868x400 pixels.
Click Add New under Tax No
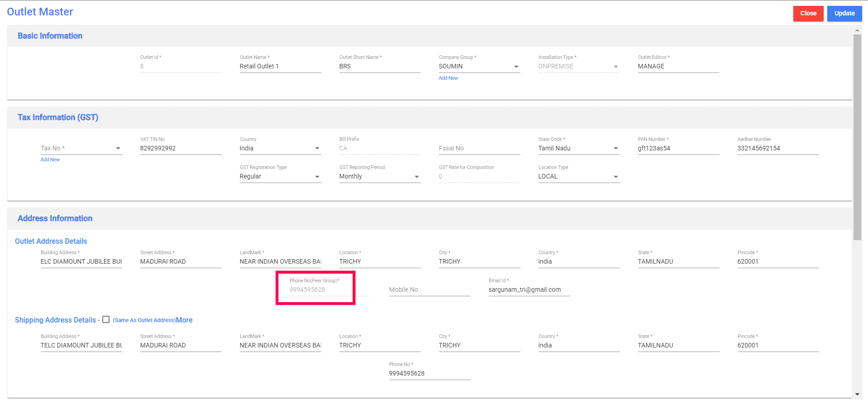pyautogui.click(x=50, y=159)
